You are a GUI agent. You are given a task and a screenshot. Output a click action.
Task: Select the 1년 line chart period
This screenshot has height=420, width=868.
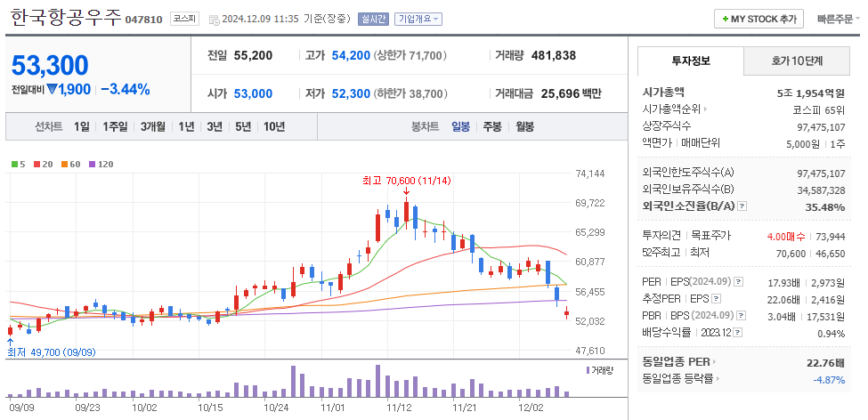(x=186, y=126)
